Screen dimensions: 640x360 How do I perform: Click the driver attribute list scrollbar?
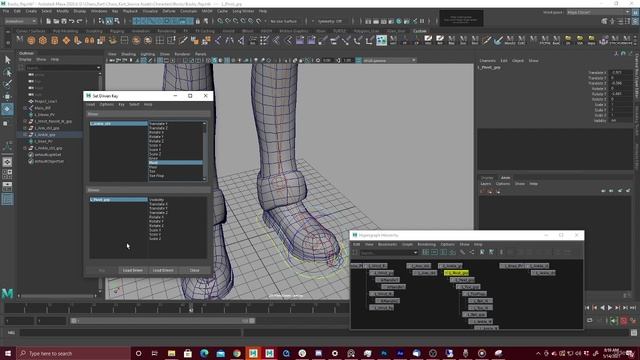pyautogui.click(x=204, y=151)
